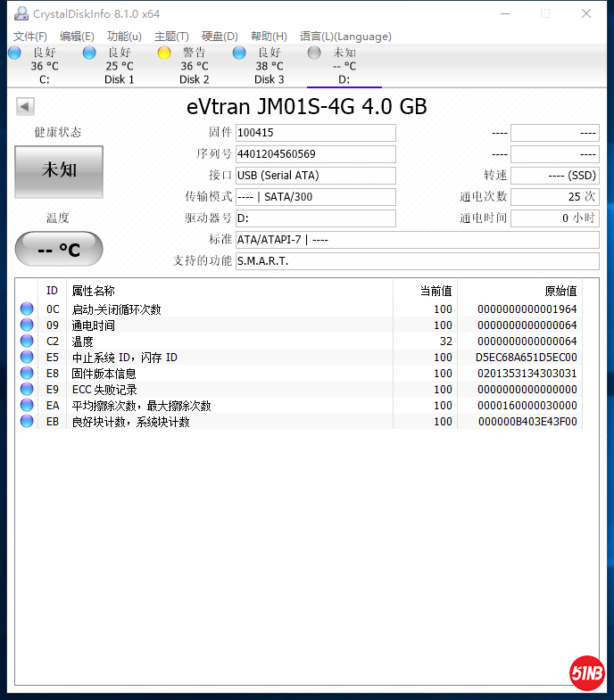This screenshot has height=700, width=614.
Task: Click the ID column header
Action: (x=52, y=291)
